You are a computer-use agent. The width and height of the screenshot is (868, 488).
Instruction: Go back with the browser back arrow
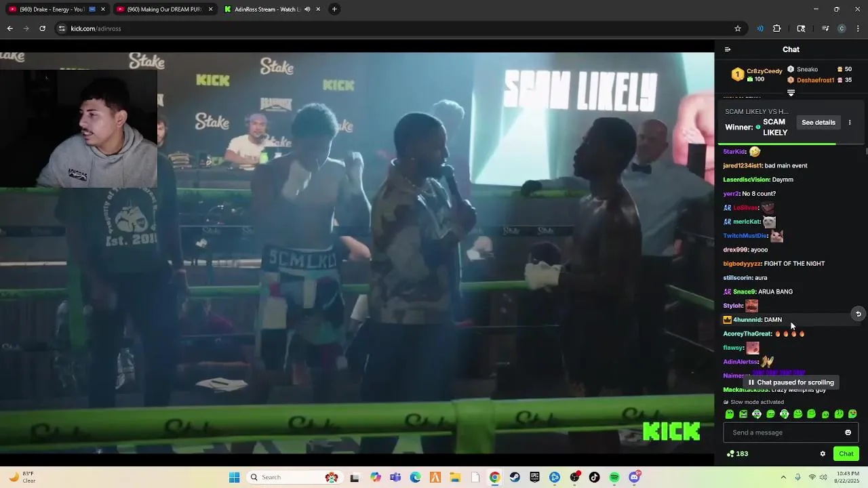tap(10, 28)
